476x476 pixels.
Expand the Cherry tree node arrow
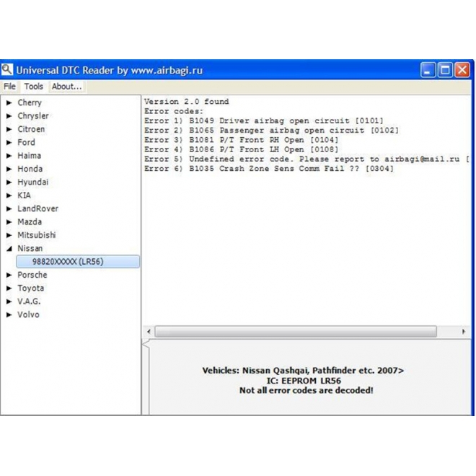coord(9,102)
